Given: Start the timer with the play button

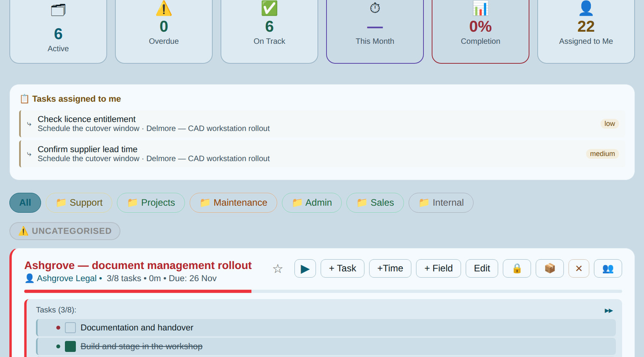Looking at the screenshot, I should [305, 269].
